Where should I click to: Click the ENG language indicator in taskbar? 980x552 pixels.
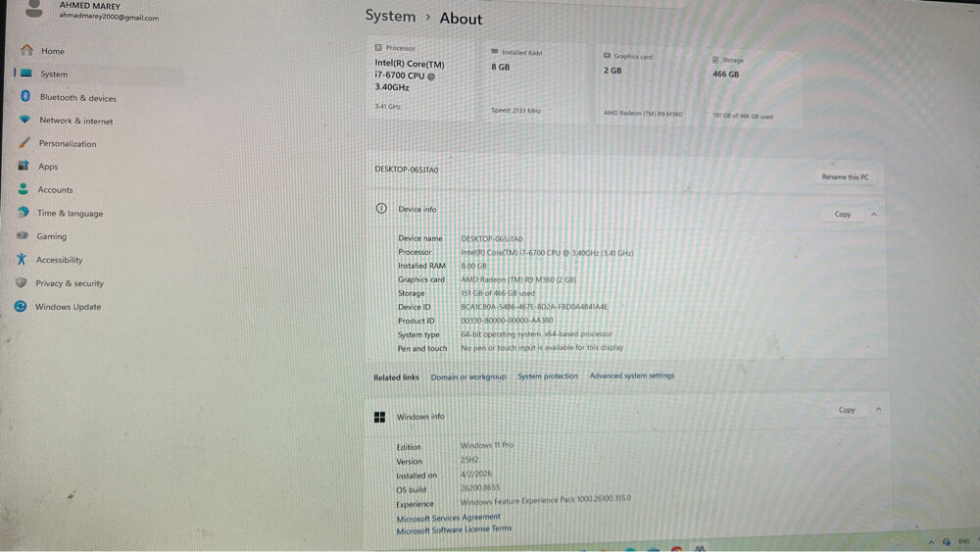point(963,541)
